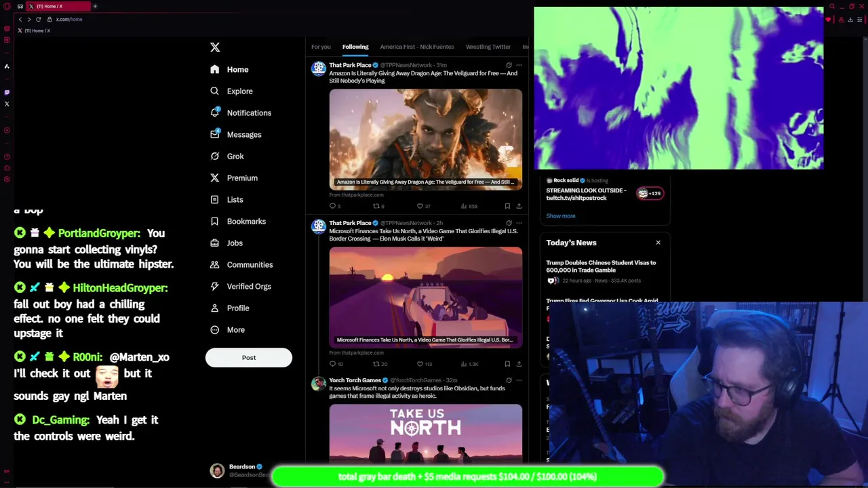The image size is (868, 488).
Task: Click Grok explain icon on Microsoft Finances post
Action: 509,223
